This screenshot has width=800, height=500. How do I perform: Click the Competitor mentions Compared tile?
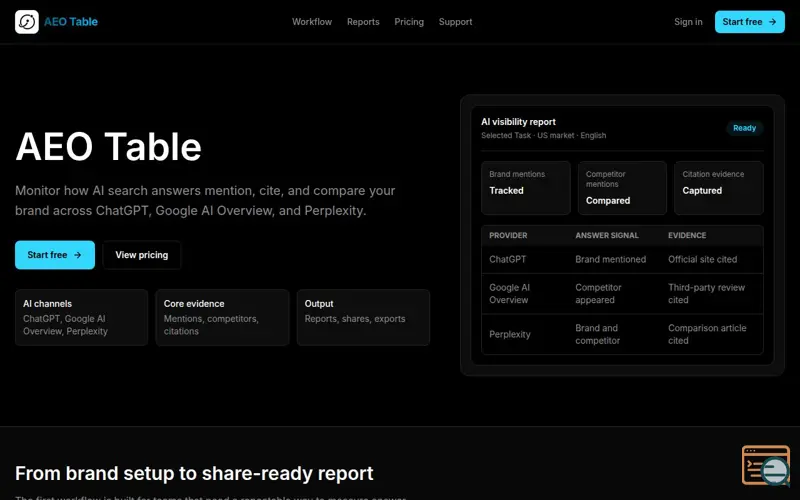tap(622, 188)
